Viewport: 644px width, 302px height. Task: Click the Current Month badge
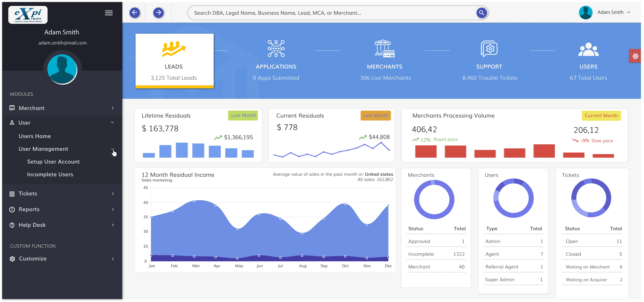[601, 115]
